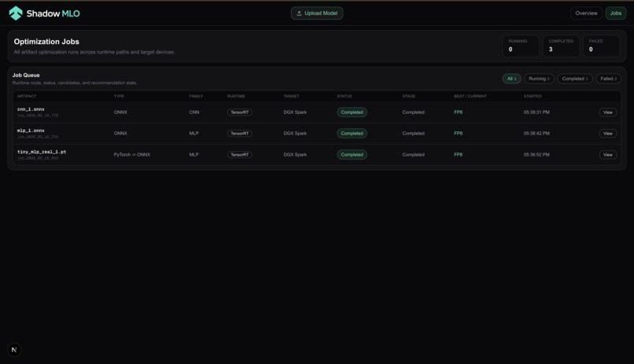This screenshot has height=364, width=634.
Task: View the mlp_1.onnx job
Action: (x=608, y=134)
